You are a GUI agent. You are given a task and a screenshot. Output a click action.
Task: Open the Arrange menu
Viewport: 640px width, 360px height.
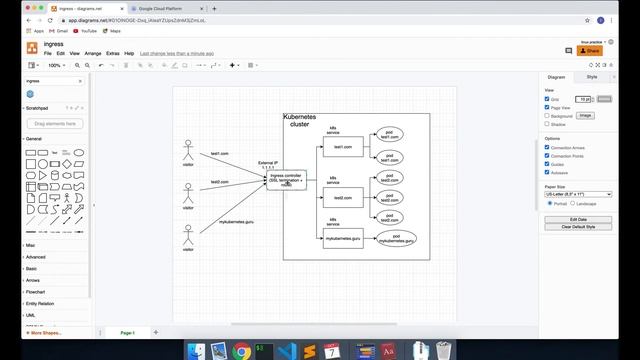93,53
